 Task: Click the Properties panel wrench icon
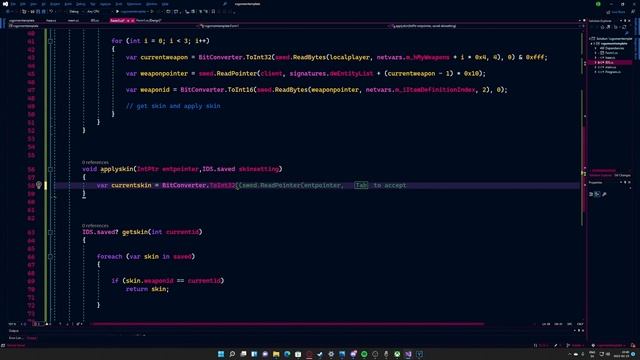tap(604, 194)
